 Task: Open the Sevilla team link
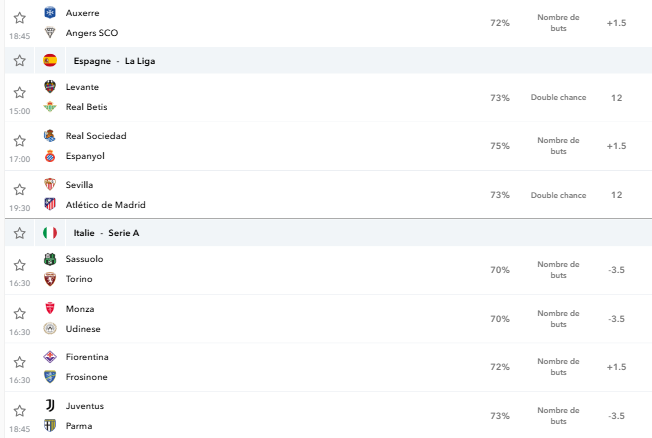tap(79, 185)
